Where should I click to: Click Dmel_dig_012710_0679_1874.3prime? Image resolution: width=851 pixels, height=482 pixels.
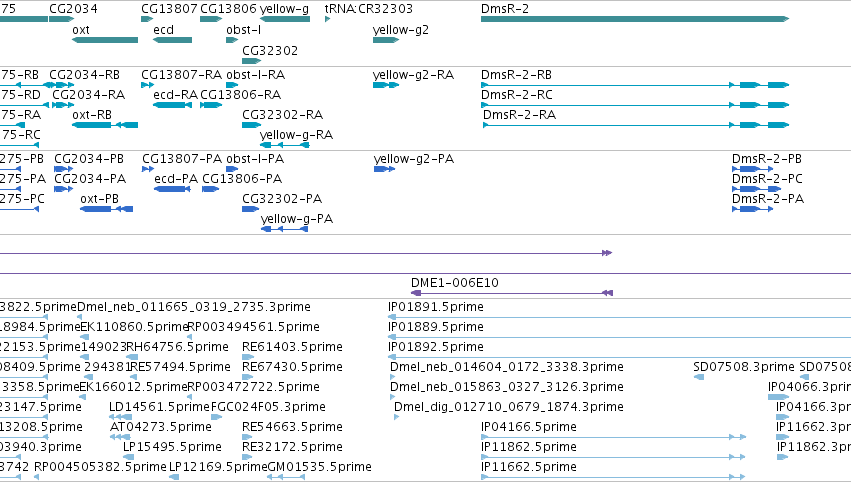point(396,417)
